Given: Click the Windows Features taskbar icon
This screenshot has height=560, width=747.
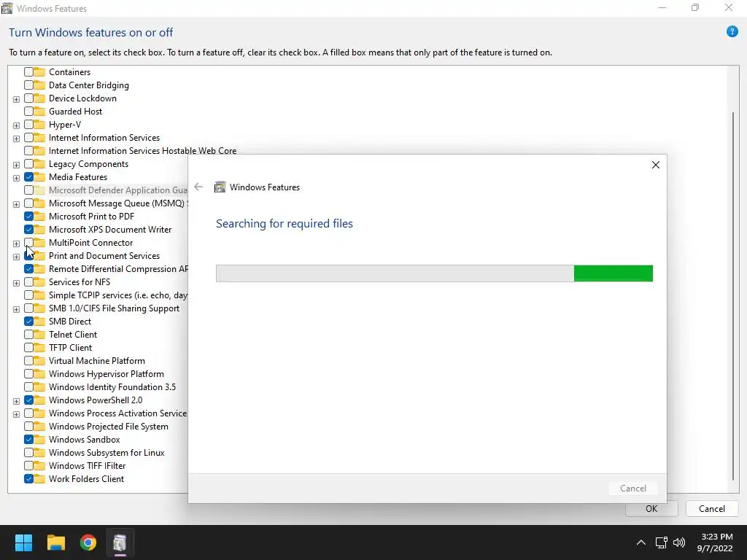Looking at the screenshot, I should tap(120, 542).
